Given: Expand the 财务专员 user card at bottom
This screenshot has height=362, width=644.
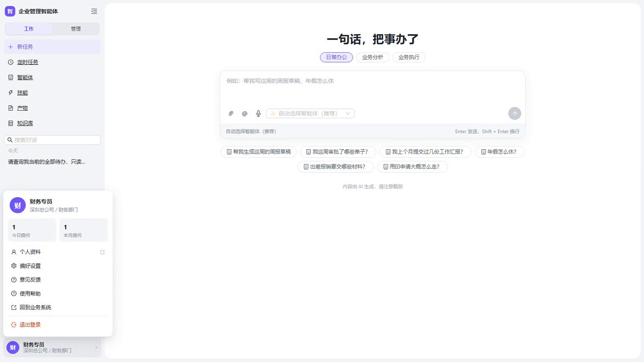Looking at the screenshot, I should point(52,348).
